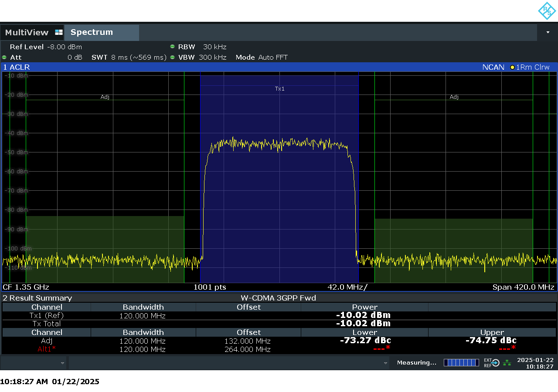Click the Tx Total row label

pyautogui.click(x=47, y=324)
